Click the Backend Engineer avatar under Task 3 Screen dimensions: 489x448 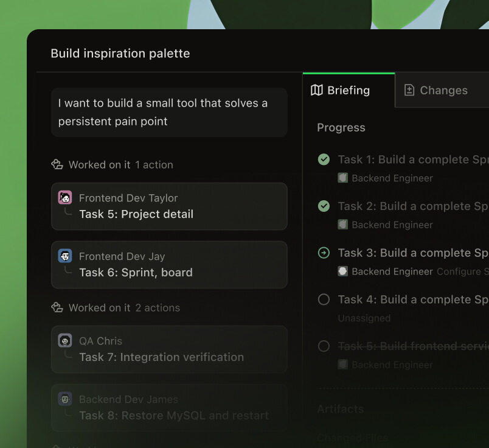pyautogui.click(x=343, y=271)
